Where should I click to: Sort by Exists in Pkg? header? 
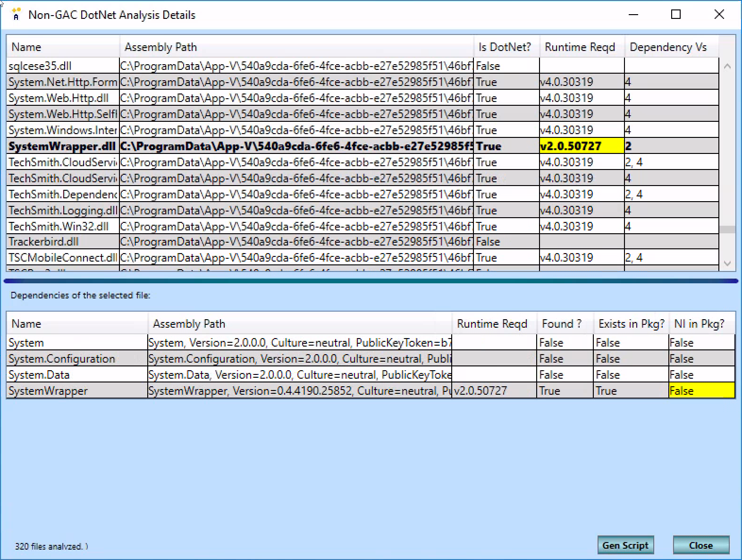[x=631, y=324]
